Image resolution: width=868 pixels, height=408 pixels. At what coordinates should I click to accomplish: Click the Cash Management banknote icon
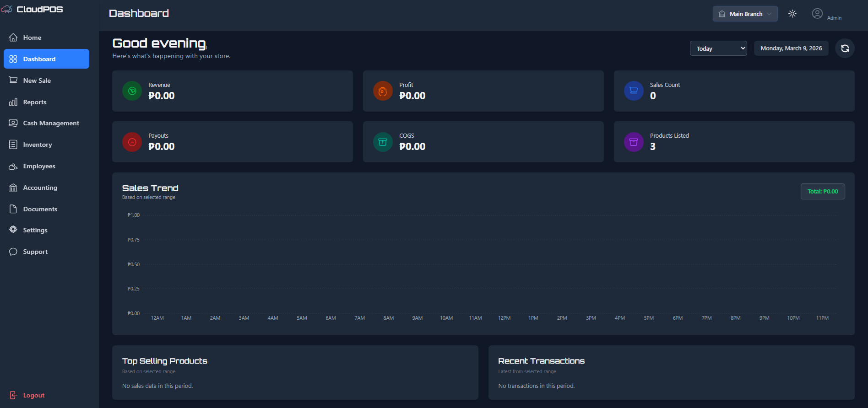coord(13,123)
